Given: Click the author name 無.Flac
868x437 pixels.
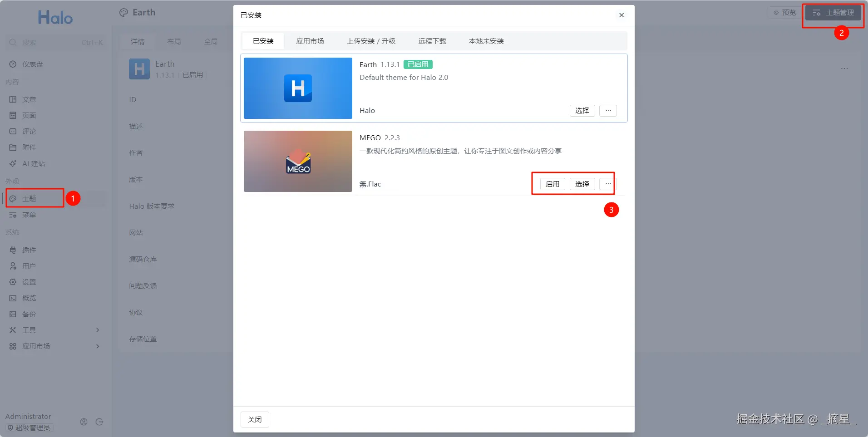Looking at the screenshot, I should (370, 184).
